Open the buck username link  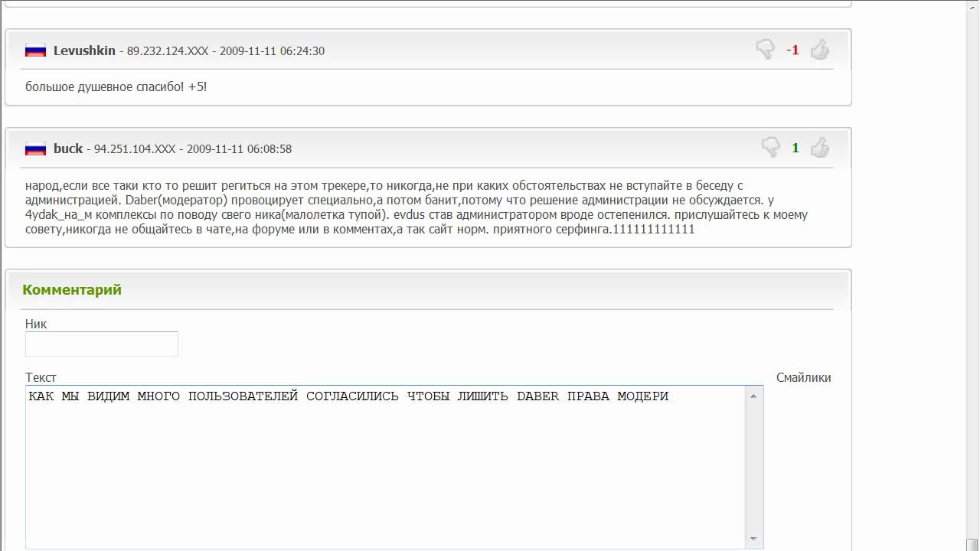pyautogui.click(x=68, y=148)
